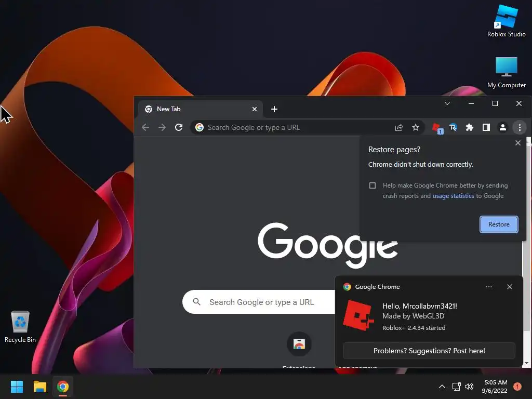
Task: Open the Windows Start menu
Action: (x=17, y=387)
